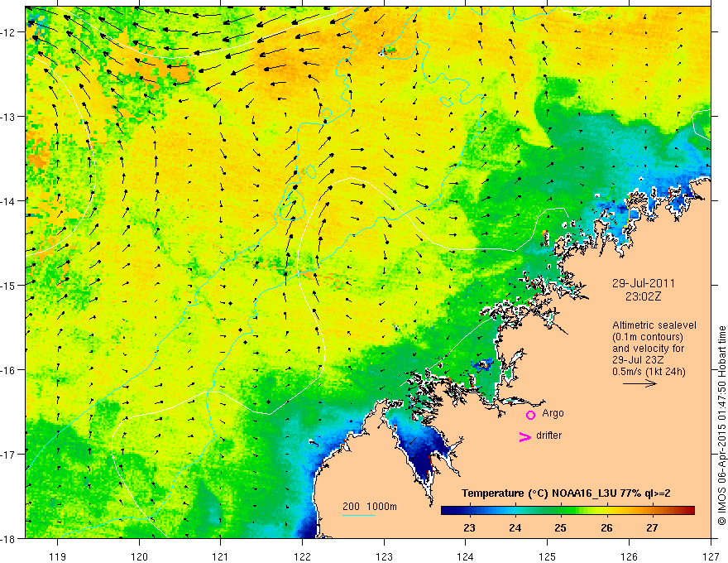The height and width of the screenshot is (563, 728).
Task: Click the '29-Jul-2011' date text
Action: (x=643, y=283)
